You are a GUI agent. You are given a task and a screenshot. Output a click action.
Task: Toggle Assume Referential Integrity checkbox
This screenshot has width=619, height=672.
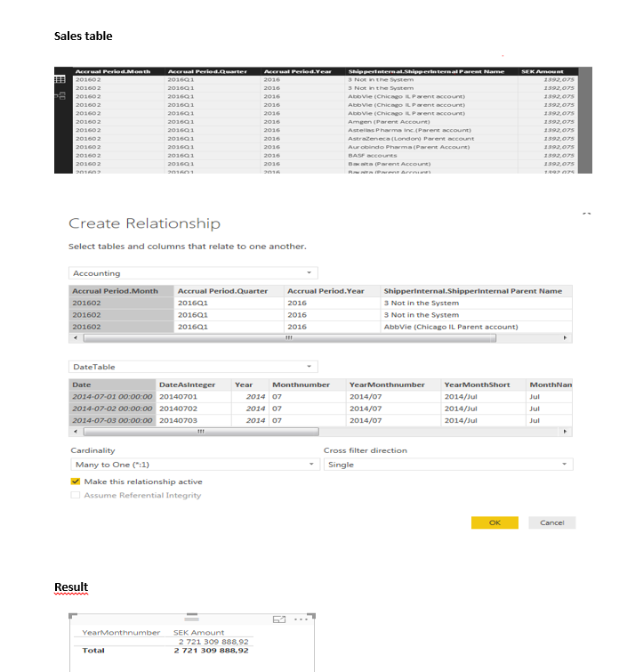click(x=76, y=496)
